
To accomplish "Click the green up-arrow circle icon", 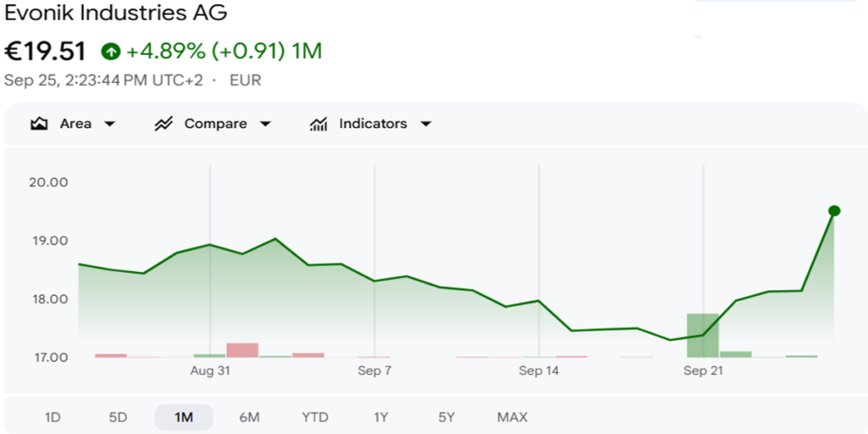I will pyautogui.click(x=111, y=52).
